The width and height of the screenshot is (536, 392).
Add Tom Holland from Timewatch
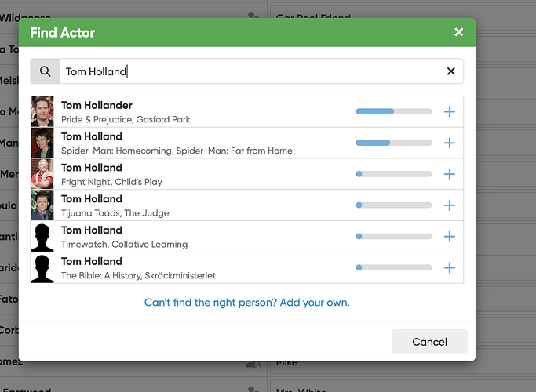[450, 236]
